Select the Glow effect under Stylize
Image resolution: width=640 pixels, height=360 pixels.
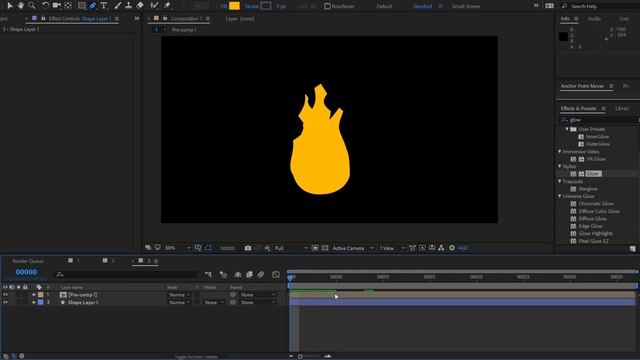pos(593,174)
